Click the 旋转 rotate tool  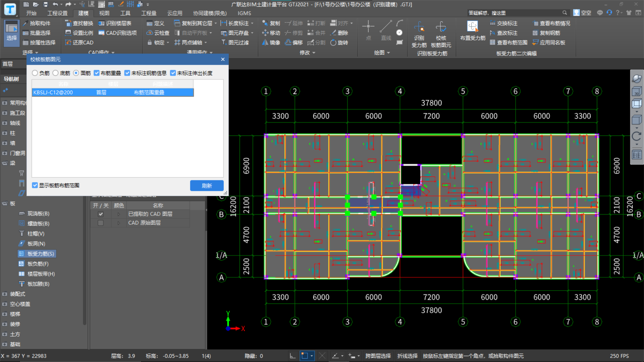pyautogui.click(x=339, y=43)
